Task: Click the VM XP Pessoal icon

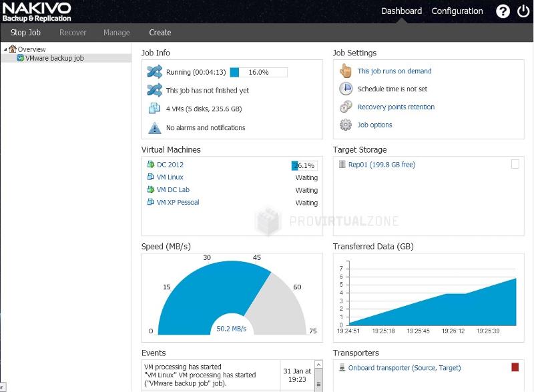Action: (x=151, y=202)
